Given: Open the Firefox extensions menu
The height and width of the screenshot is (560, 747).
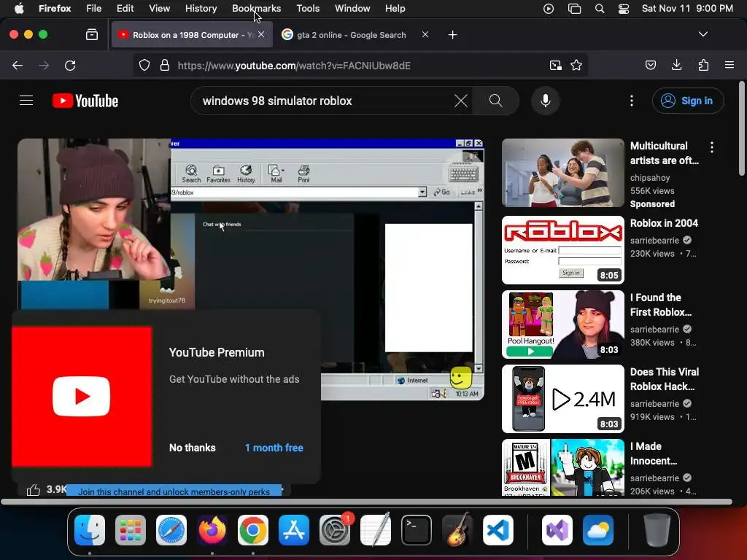Looking at the screenshot, I should (x=703, y=65).
